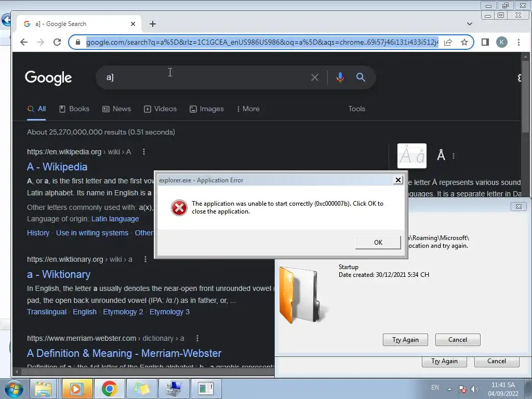Viewport: 532px width, 399px height.
Task: Expand the tab search chevron
Action: [x=470, y=24]
